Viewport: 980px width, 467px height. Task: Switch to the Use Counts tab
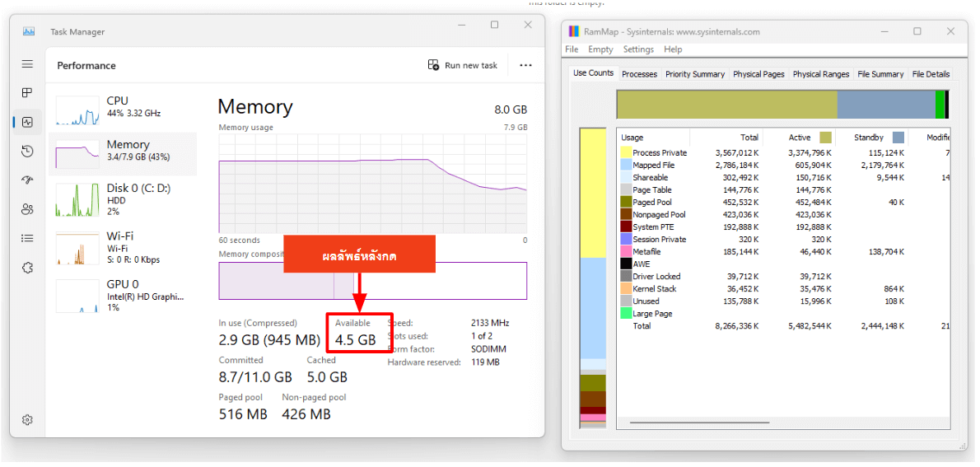pos(593,73)
